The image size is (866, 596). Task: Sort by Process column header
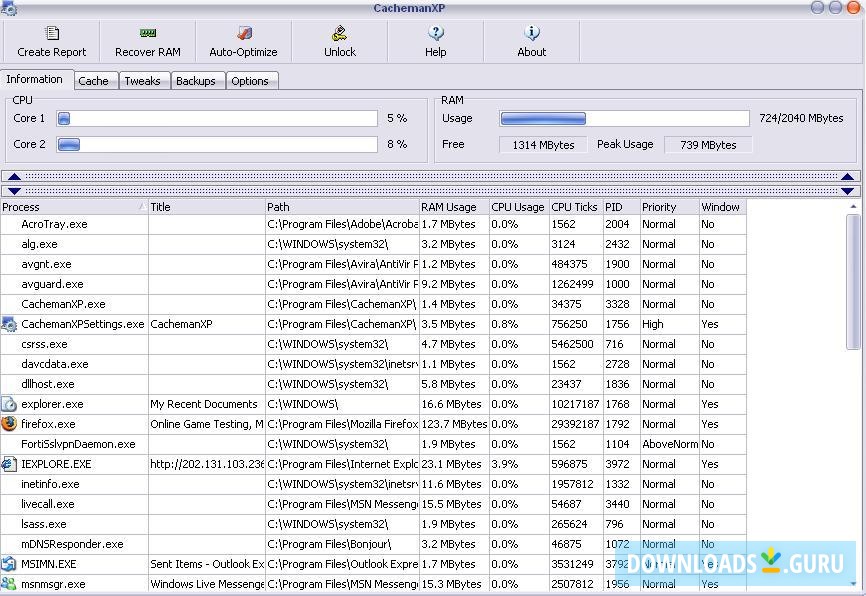tap(74, 207)
